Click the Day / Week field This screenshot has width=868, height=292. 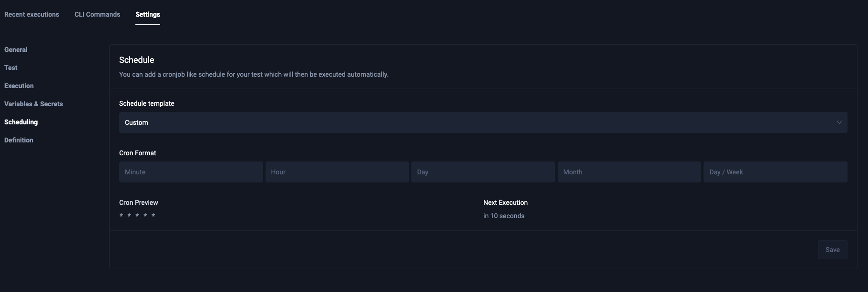(775, 172)
